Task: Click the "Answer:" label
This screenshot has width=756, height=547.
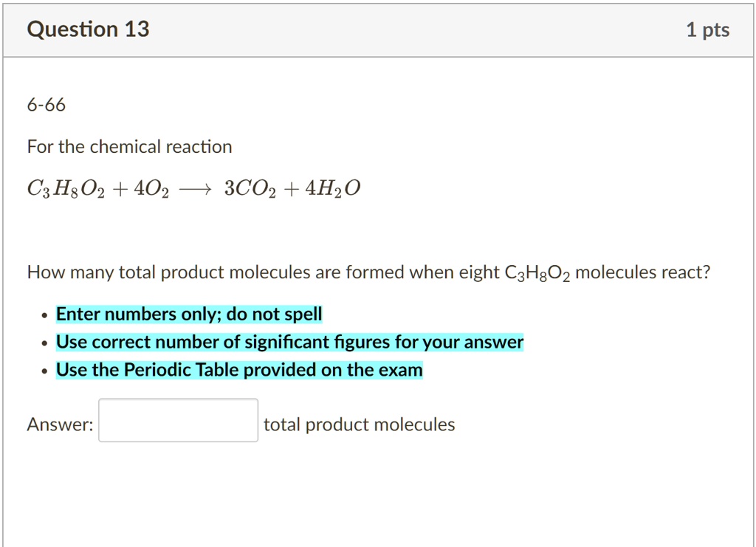Action: (x=60, y=424)
